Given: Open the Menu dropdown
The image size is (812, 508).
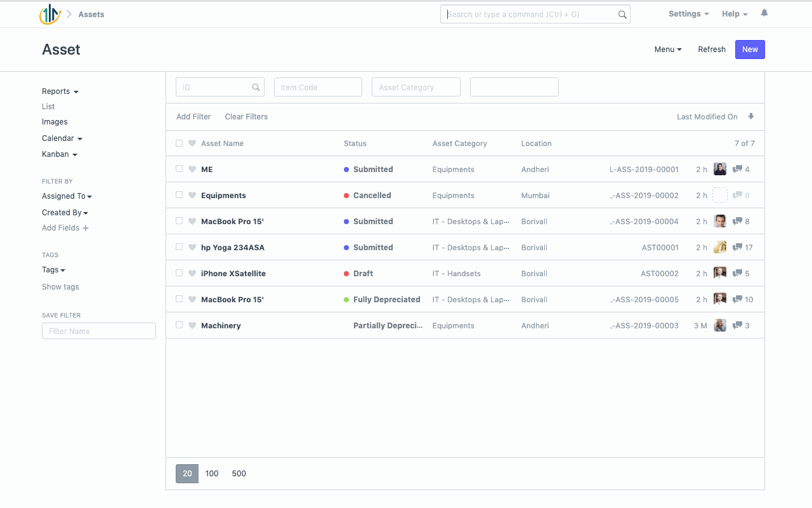Looking at the screenshot, I should point(668,50).
